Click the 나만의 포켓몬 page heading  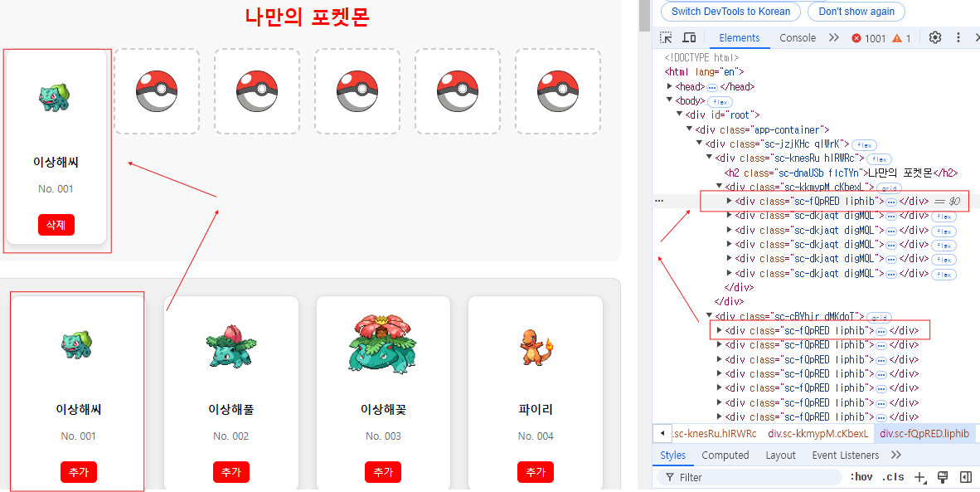coord(308,17)
